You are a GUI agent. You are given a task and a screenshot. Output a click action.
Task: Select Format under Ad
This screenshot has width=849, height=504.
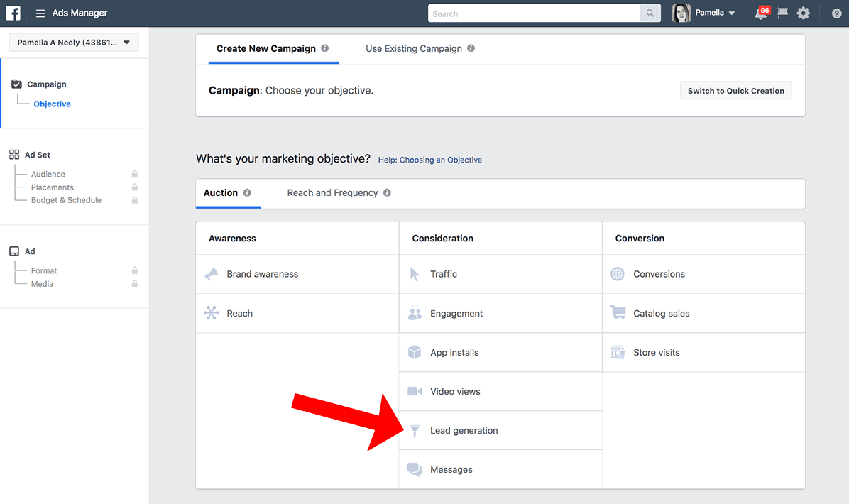click(x=44, y=270)
